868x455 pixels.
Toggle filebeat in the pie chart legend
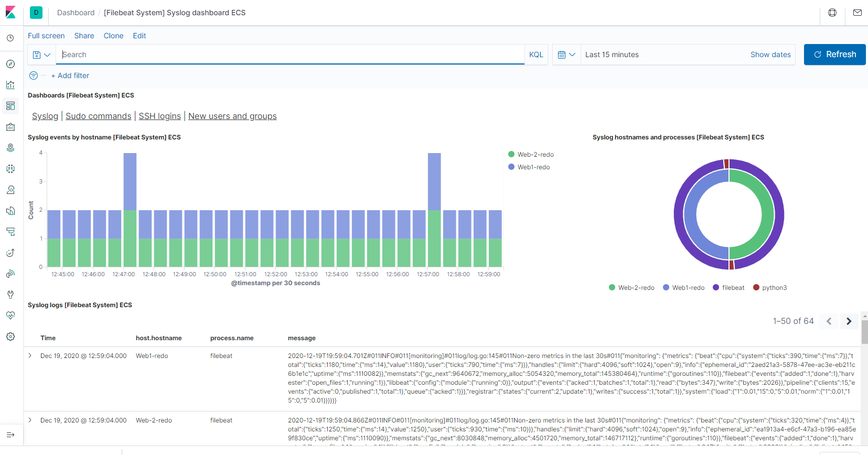(x=728, y=288)
